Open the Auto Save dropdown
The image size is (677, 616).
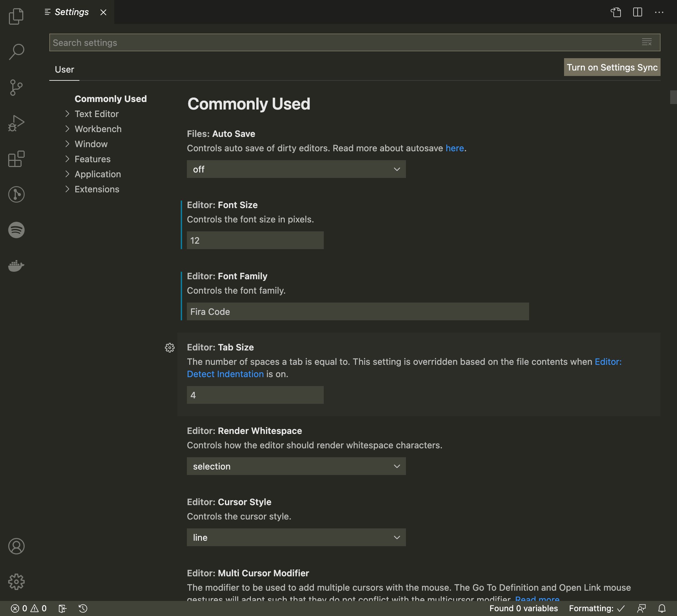[x=296, y=169]
